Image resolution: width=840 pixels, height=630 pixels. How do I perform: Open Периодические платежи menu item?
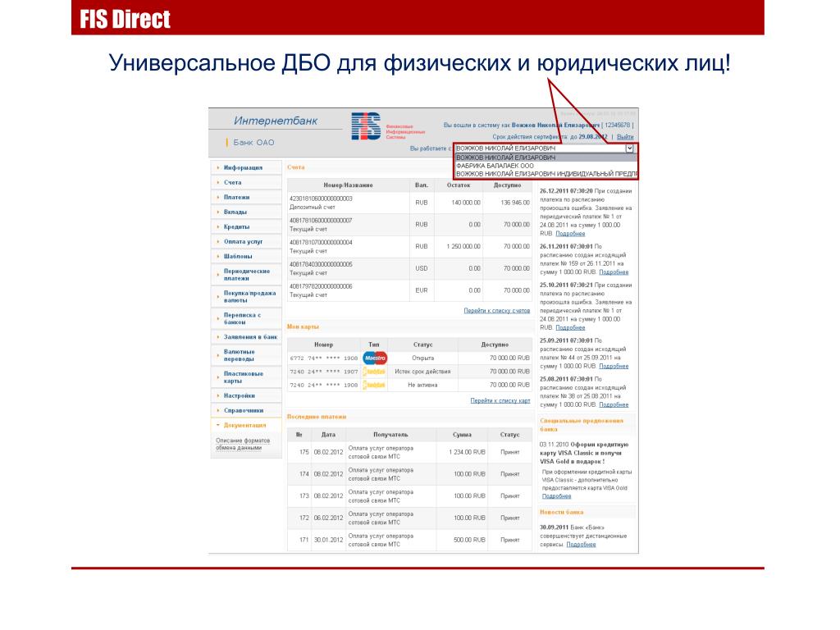click(x=246, y=275)
